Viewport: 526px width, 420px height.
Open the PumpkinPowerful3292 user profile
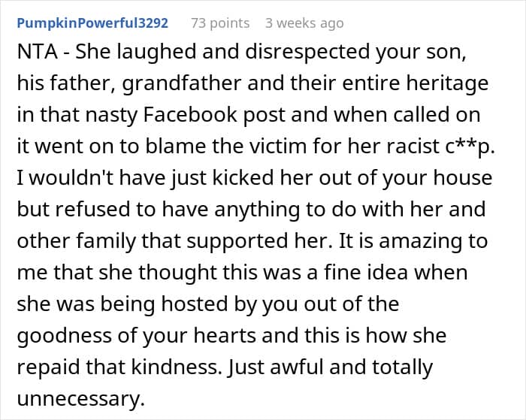[92, 23]
